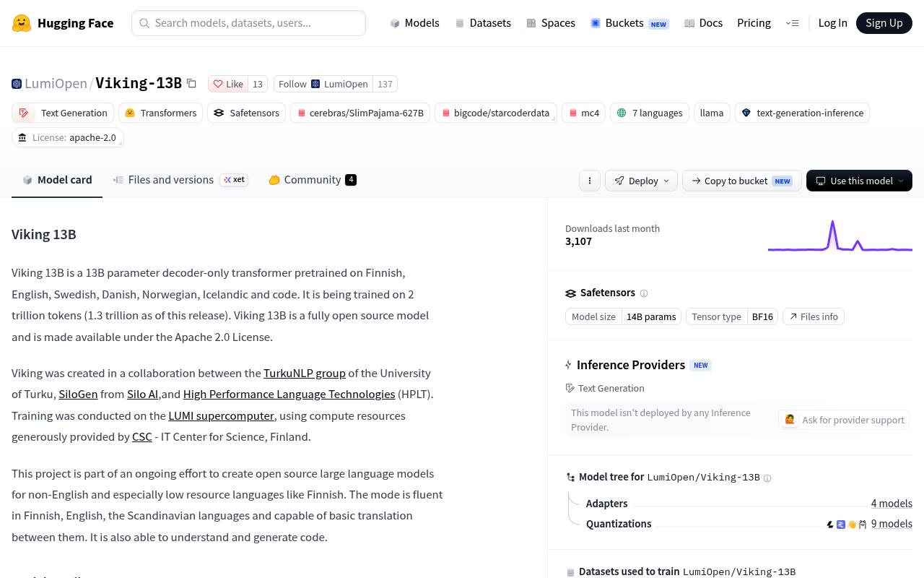Open the LUMI supercomputer link
The height and width of the screenshot is (578, 924).
(x=221, y=415)
